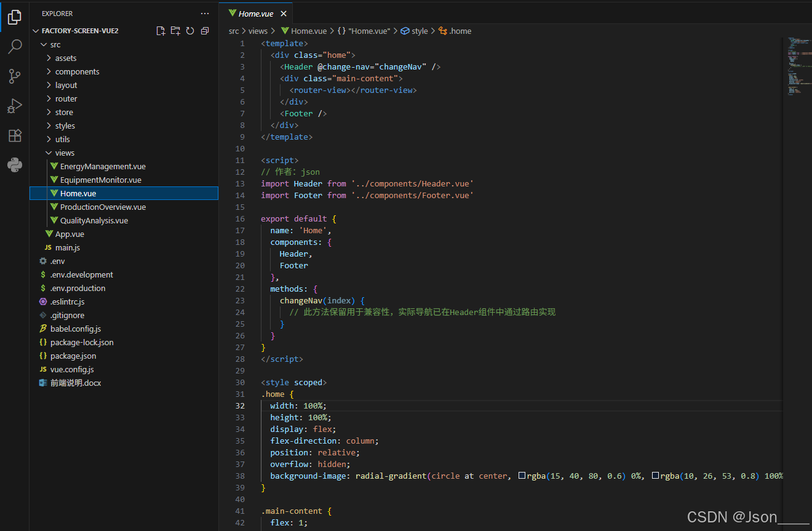Click the 'import Footer from' line
This screenshot has width=812, height=531.
point(367,195)
